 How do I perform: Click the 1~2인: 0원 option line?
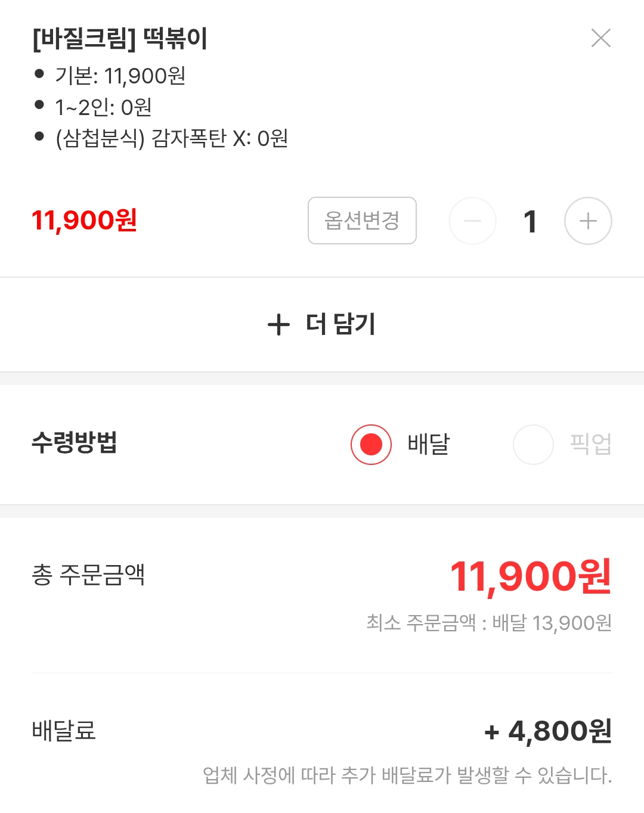tap(103, 107)
